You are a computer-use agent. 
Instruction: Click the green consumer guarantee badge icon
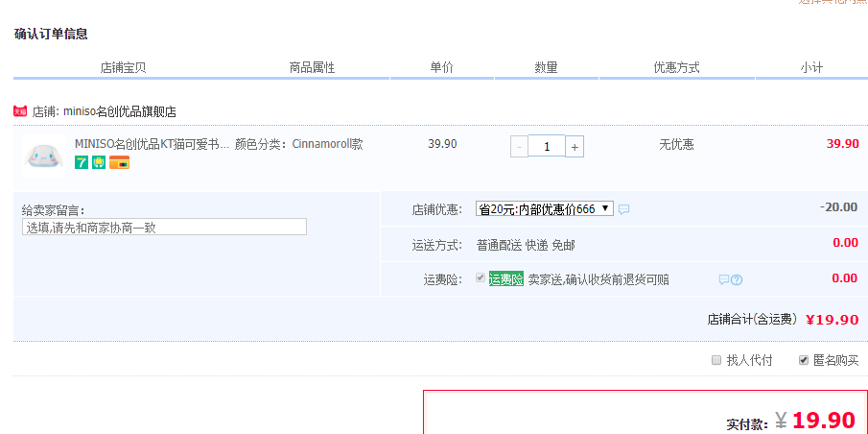[x=99, y=162]
